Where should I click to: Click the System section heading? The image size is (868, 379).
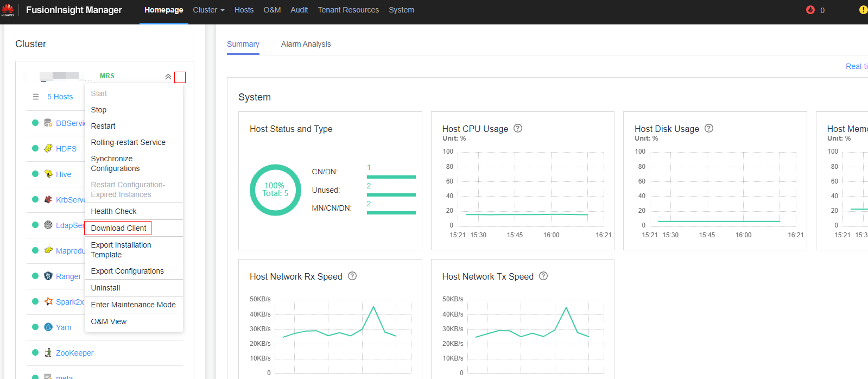(x=255, y=97)
